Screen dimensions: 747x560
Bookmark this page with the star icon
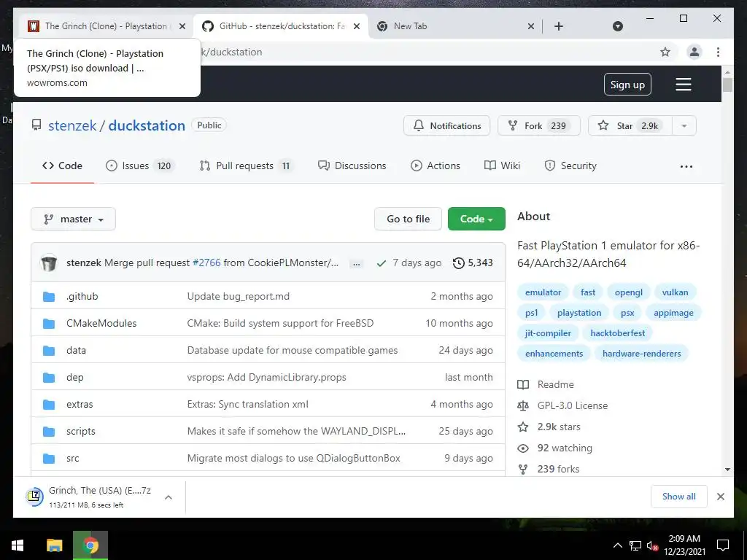665,52
